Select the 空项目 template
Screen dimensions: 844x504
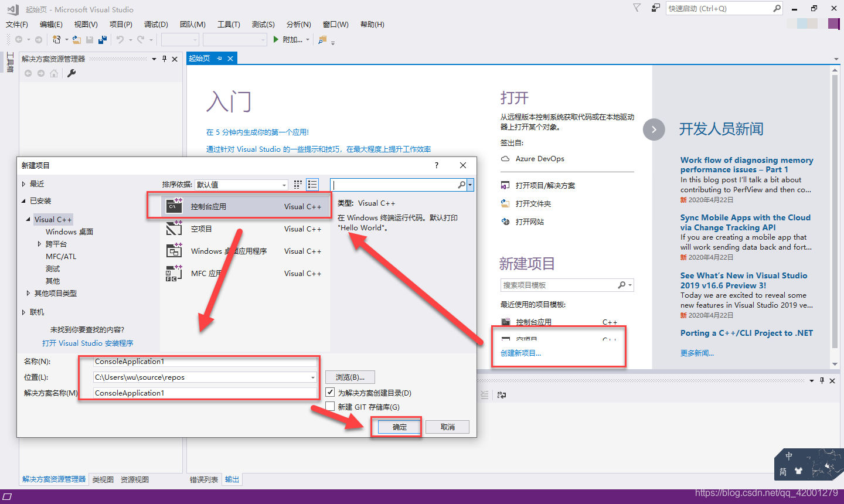coord(202,229)
